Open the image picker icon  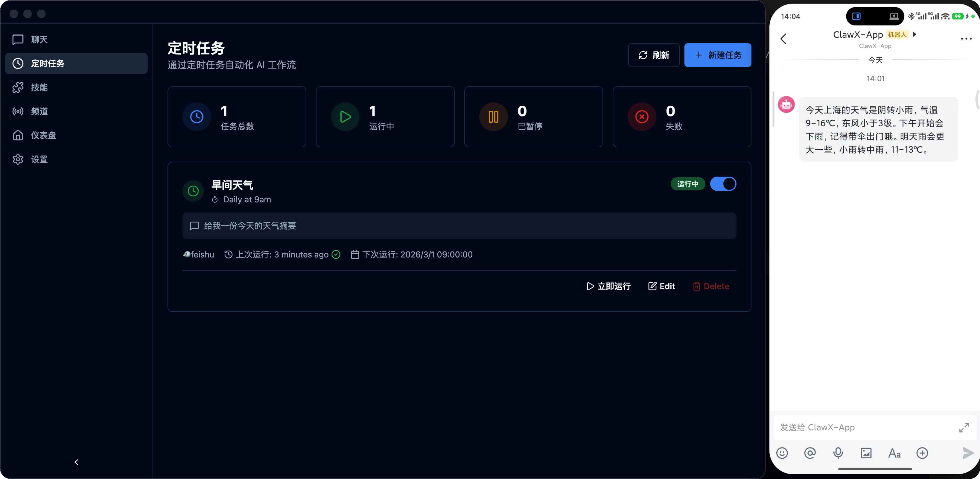866,453
